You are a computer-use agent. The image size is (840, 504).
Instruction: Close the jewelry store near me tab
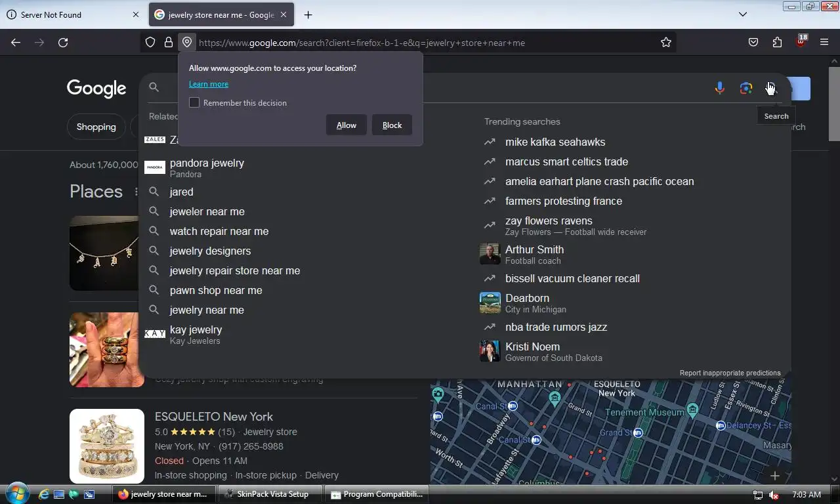(283, 14)
